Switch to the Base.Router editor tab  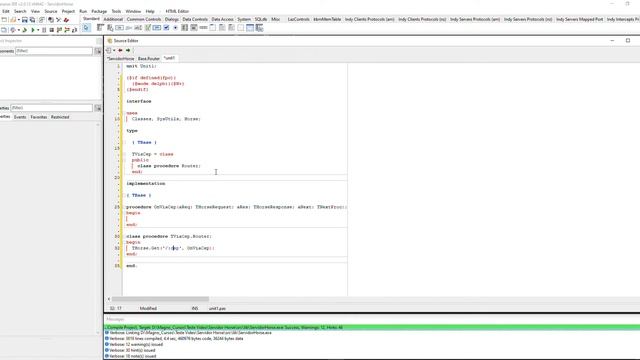click(149, 58)
